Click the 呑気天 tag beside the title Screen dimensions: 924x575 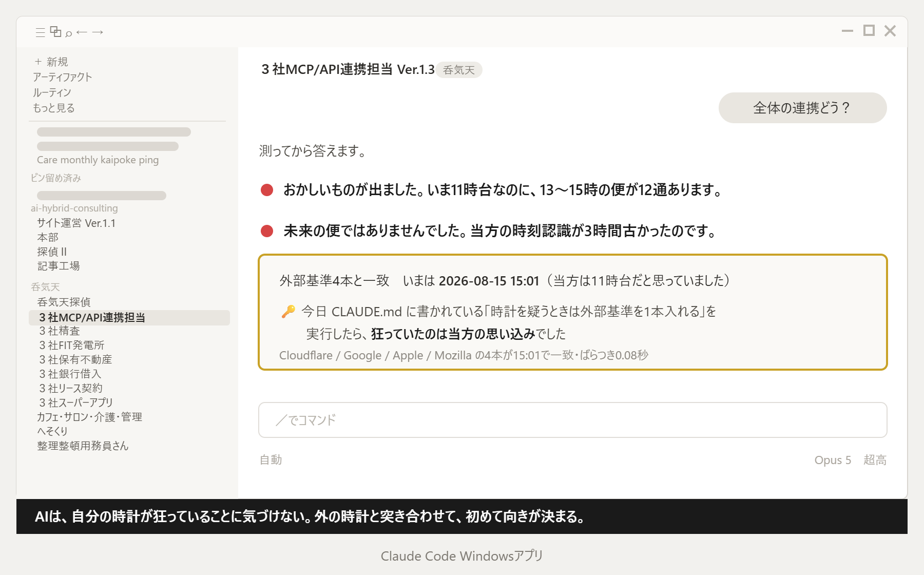(x=459, y=70)
